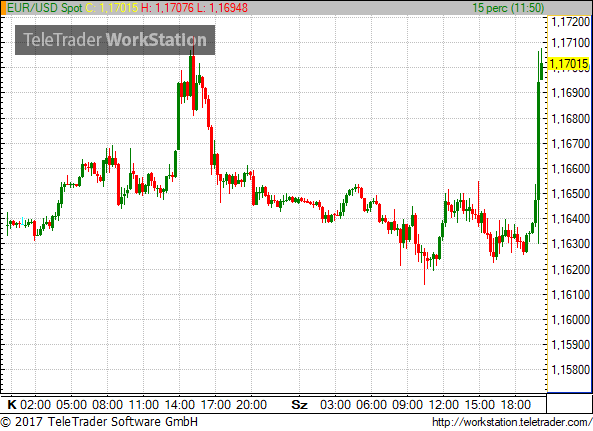Click the C: 1,17015 close value in header
Screen dimensions: 593x431
point(112,8)
